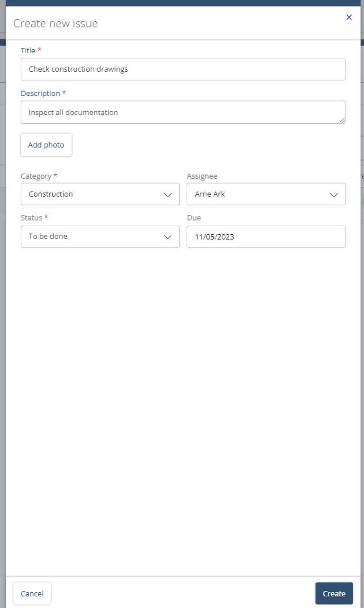Open the Assignee dropdown showing Arne Ark
This screenshot has height=608, width=364.
tap(266, 194)
